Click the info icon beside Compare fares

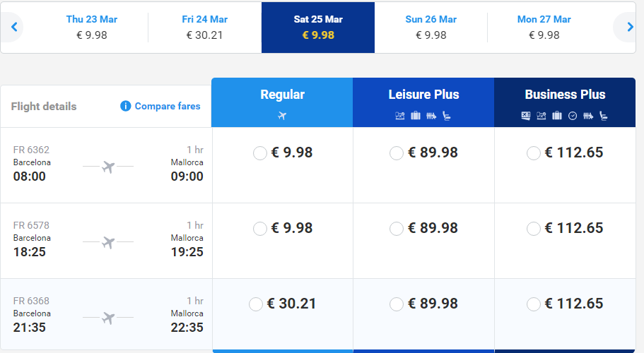click(126, 106)
